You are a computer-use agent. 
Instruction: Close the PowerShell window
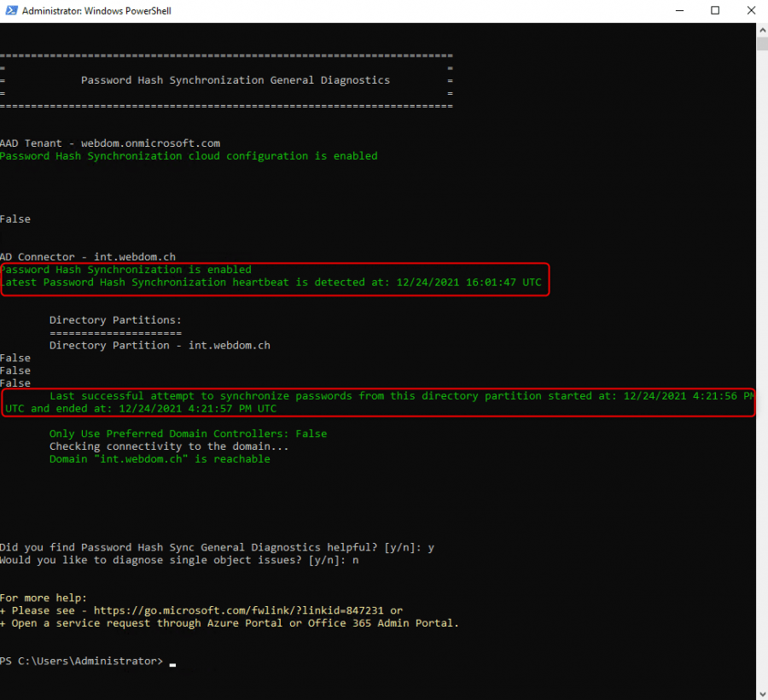[751, 10]
